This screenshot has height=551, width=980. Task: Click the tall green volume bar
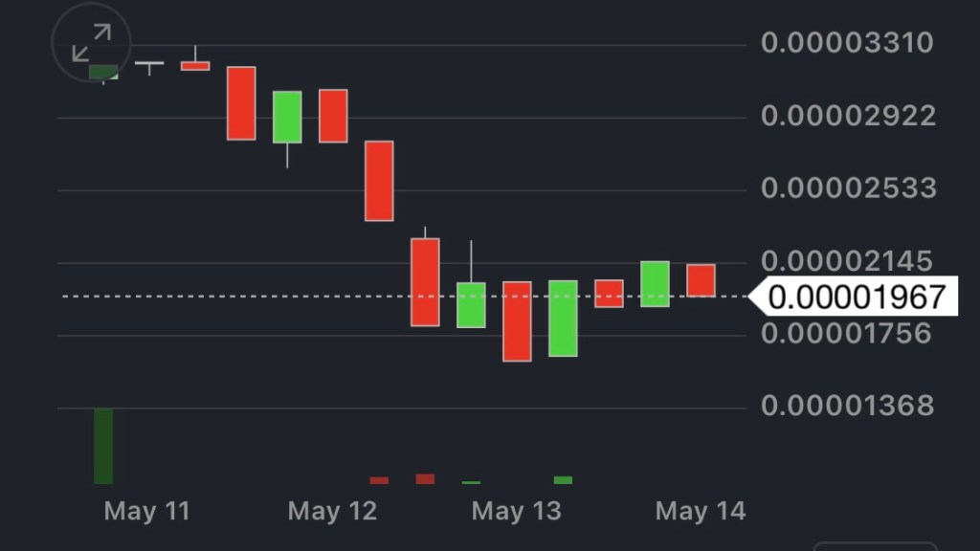tap(103, 446)
